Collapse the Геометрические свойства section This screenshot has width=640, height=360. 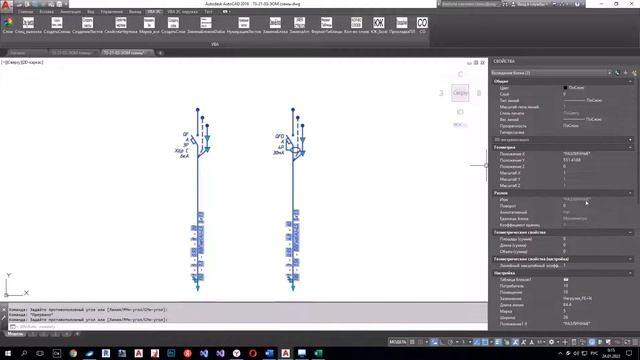(630, 232)
